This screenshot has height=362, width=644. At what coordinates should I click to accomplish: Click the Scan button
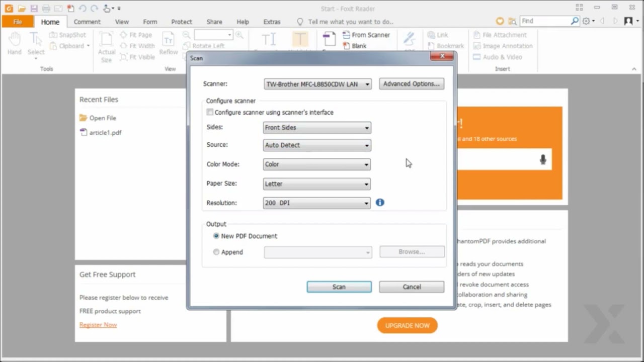339,287
